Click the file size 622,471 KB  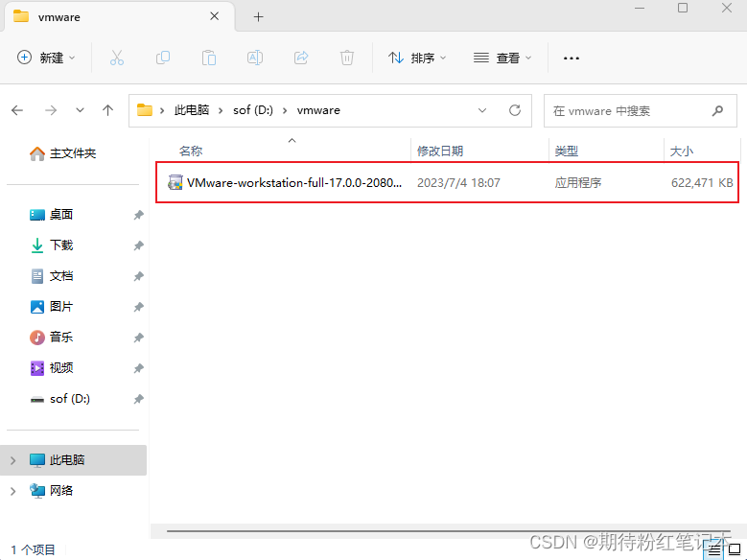click(x=702, y=183)
